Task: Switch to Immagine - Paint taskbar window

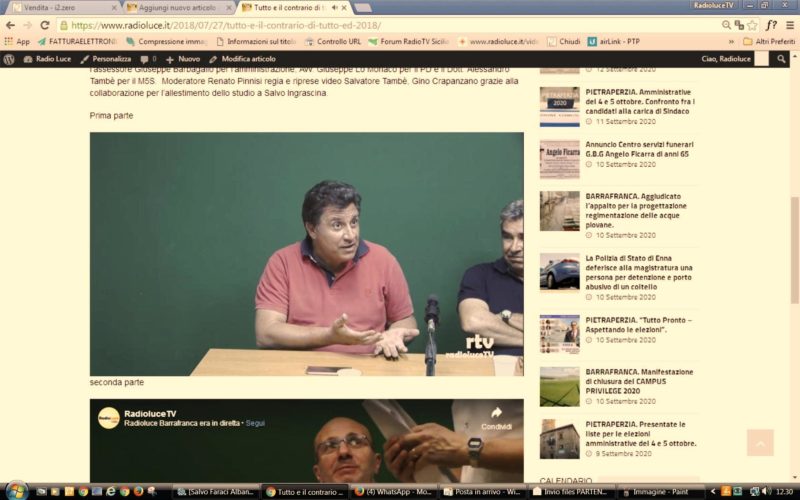Action: coord(660,492)
